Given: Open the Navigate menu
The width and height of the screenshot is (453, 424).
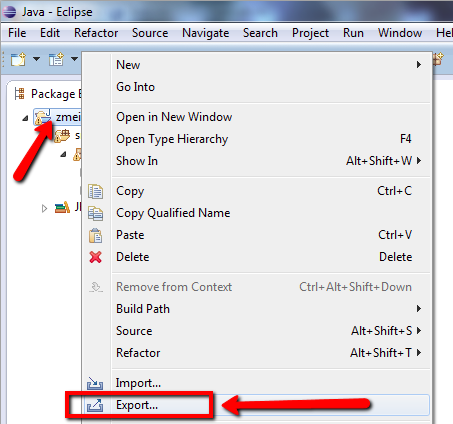Looking at the screenshot, I should point(206,33).
